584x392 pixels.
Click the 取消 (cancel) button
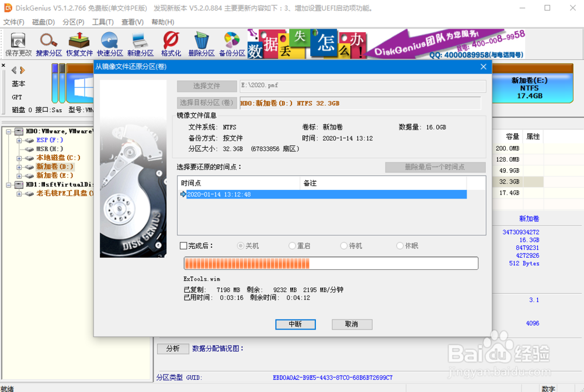352,324
